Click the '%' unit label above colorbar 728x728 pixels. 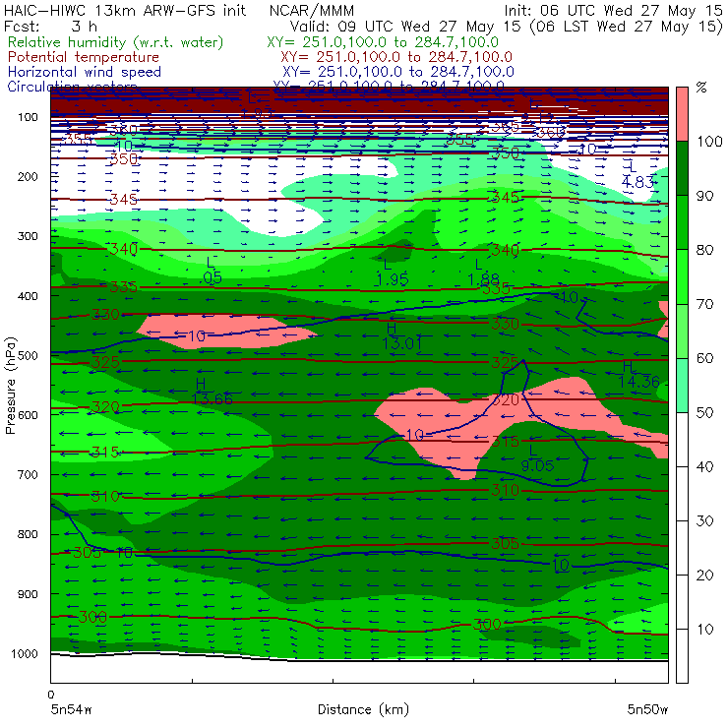point(701,88)
